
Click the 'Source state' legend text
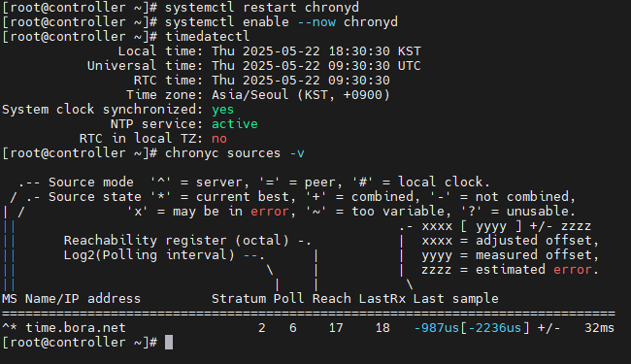pos(95,197)
